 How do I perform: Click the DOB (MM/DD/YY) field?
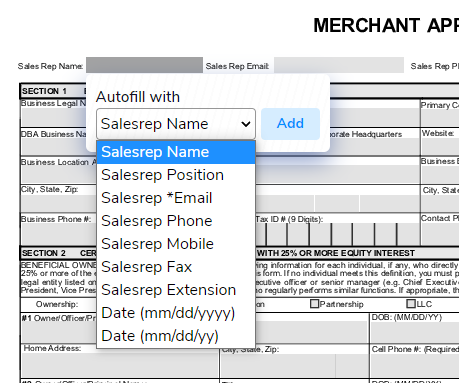coord(415,332)
